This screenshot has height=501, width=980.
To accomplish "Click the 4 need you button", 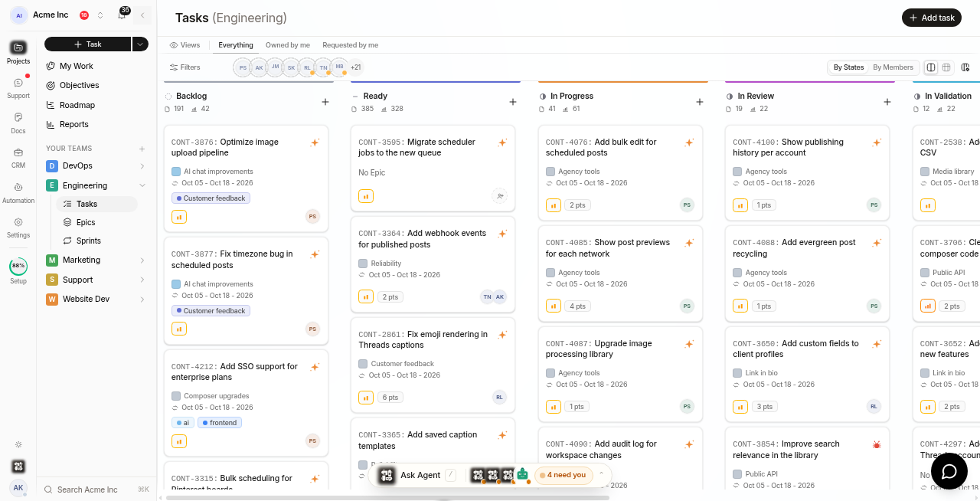I will (x=564, y=475).
